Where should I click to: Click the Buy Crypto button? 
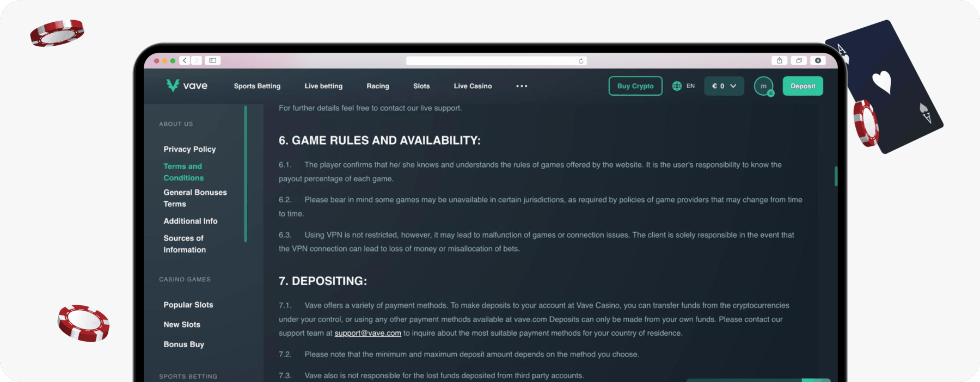[635, 86]
